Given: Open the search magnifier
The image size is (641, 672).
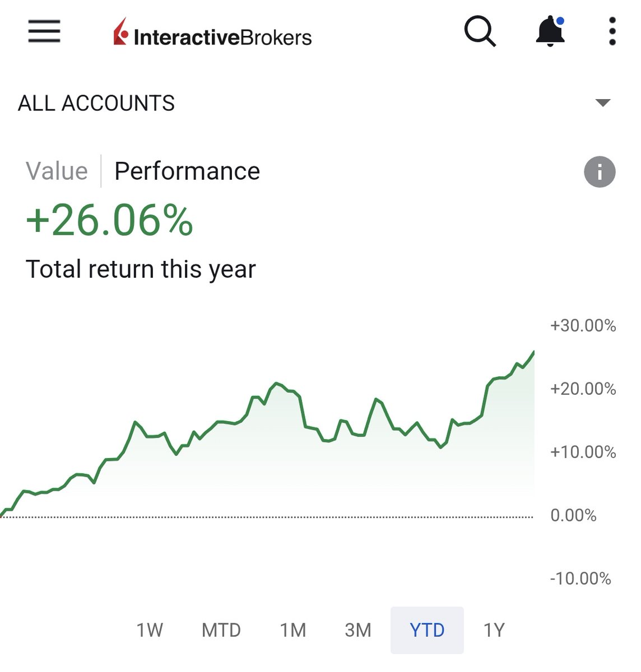Looking at the screenshot, I should coord(480,31).
